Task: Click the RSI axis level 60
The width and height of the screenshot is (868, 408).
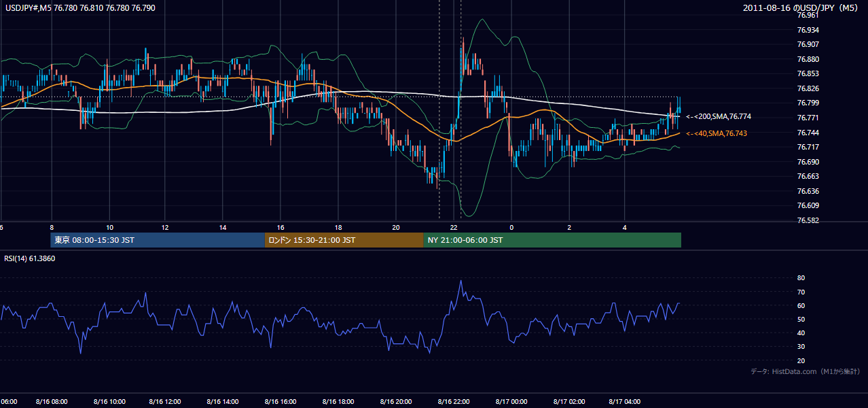Action: coord(801,305)
